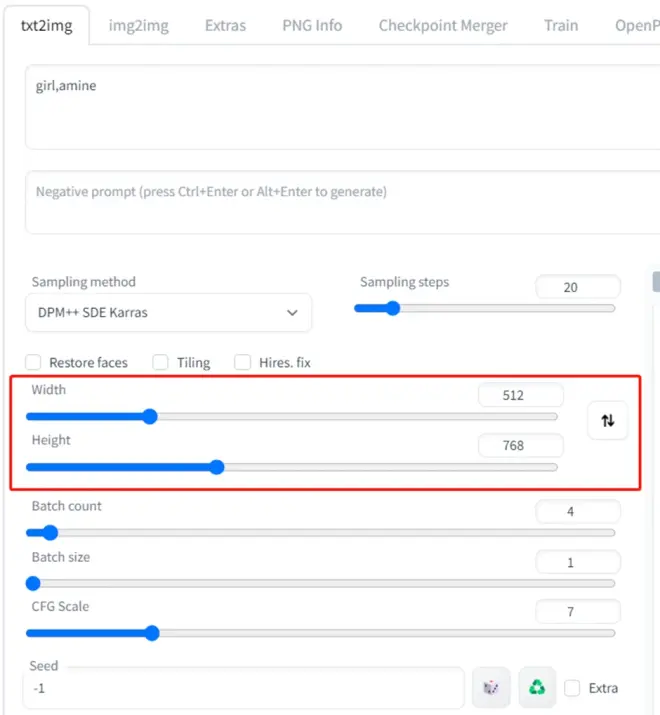Image resolution: width=660 pixels, height=715 pixels.
Task: Toggle the Tiling checkbox
Action: coord(160,363)
